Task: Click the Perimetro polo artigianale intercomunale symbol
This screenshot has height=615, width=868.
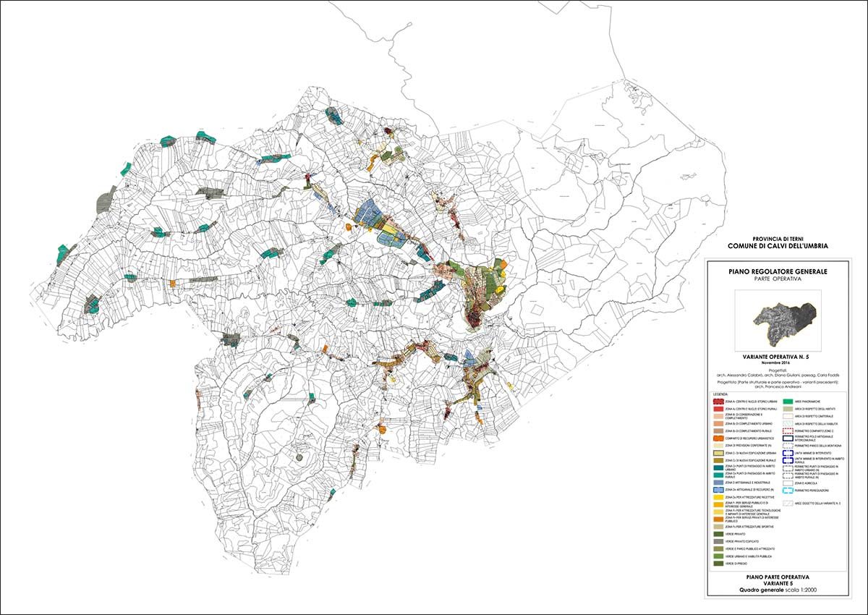Action: pyautogui.click(x=788, y=438)
